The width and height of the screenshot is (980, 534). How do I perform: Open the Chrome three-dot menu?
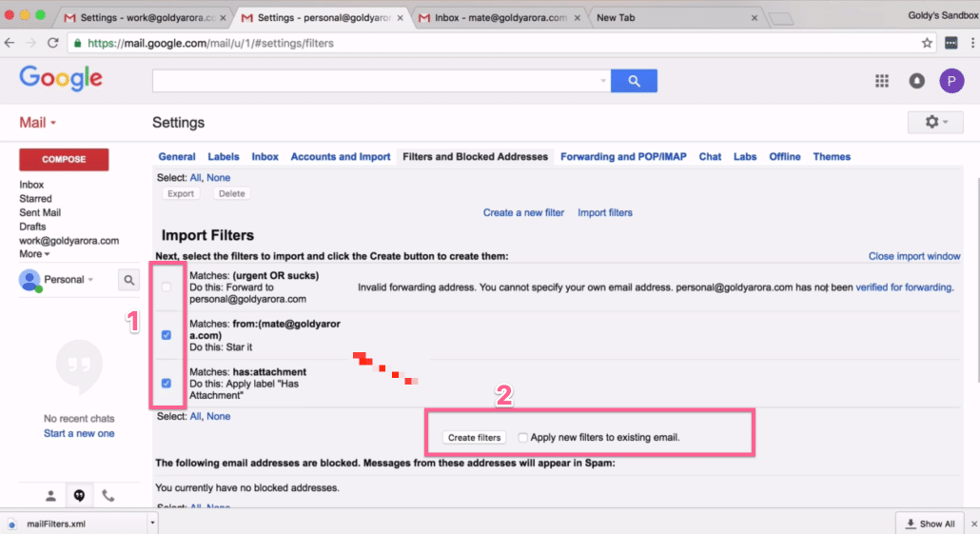[x=972, y=43]
